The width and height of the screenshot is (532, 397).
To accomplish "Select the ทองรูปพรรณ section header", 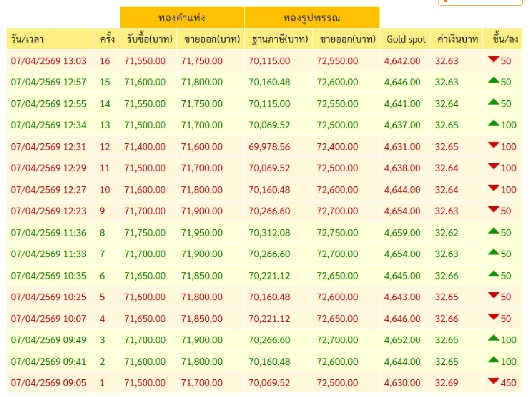I will pos(312,17).
